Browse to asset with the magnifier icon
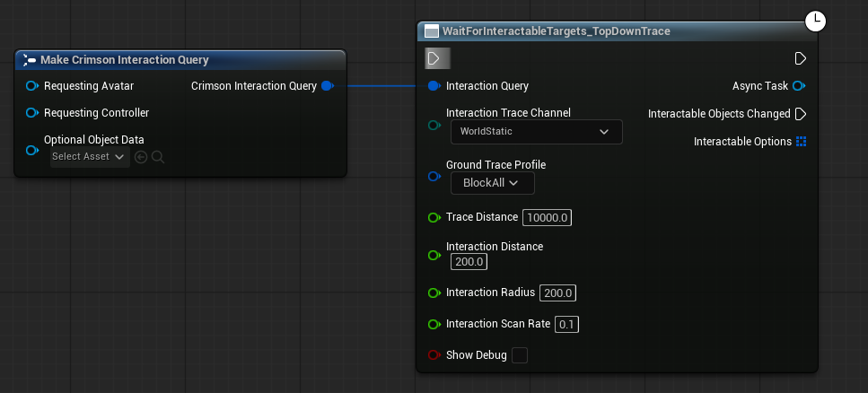 (158, 158)
